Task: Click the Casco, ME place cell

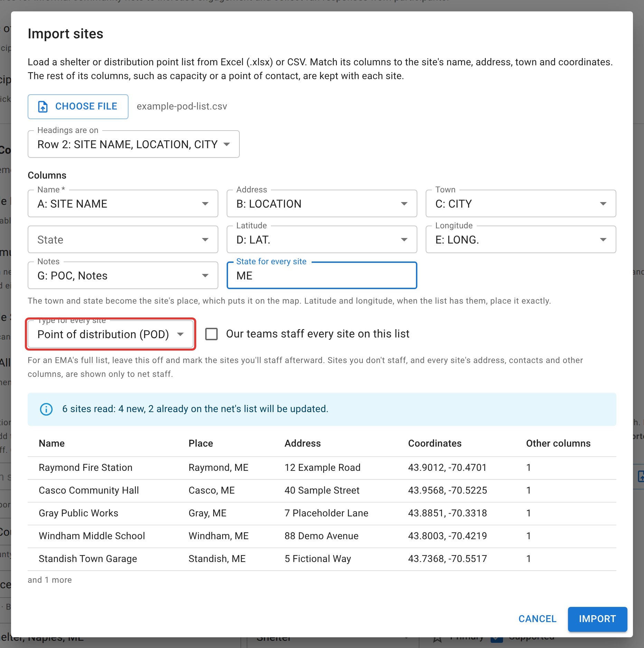Action: [212, 490]
